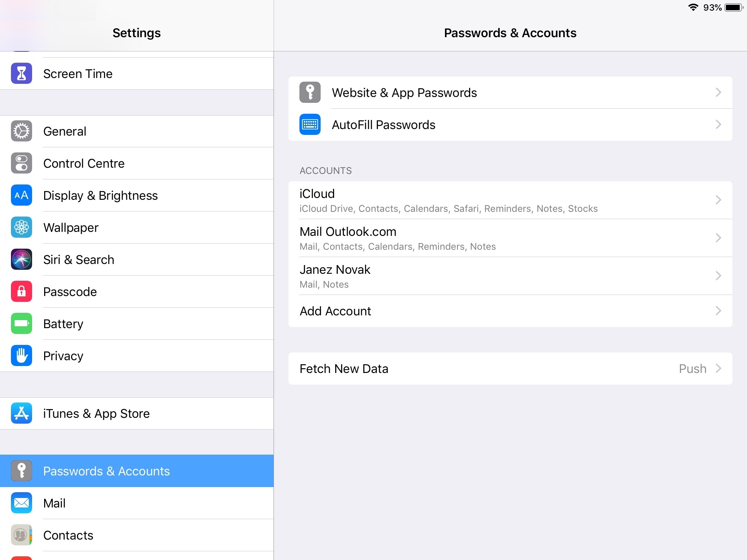The width and height of the screenshot is (747, 560).
Task: Expand Website & App Passwords chevron
Action: click(718, 93)
